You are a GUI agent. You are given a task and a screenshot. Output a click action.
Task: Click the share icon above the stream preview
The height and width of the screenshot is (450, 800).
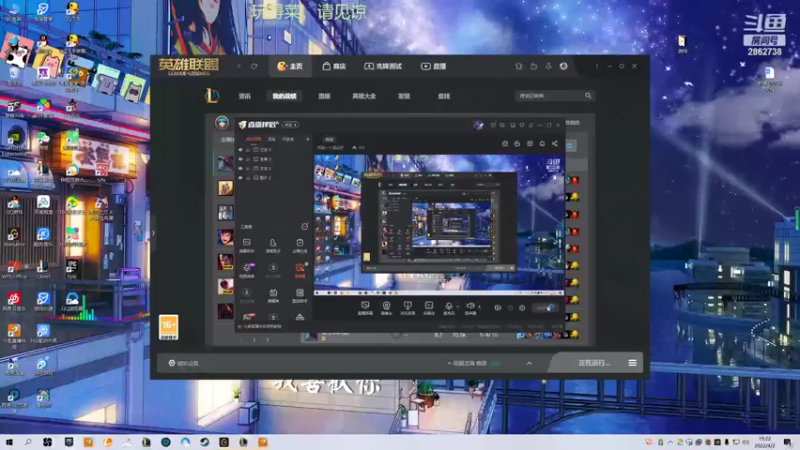555,144
